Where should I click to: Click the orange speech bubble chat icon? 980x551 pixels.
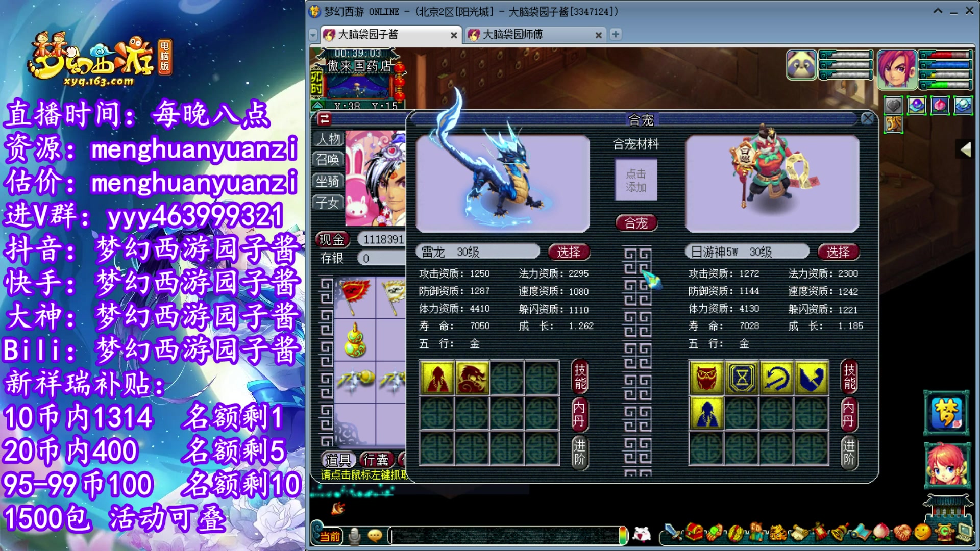click(375, 536)
